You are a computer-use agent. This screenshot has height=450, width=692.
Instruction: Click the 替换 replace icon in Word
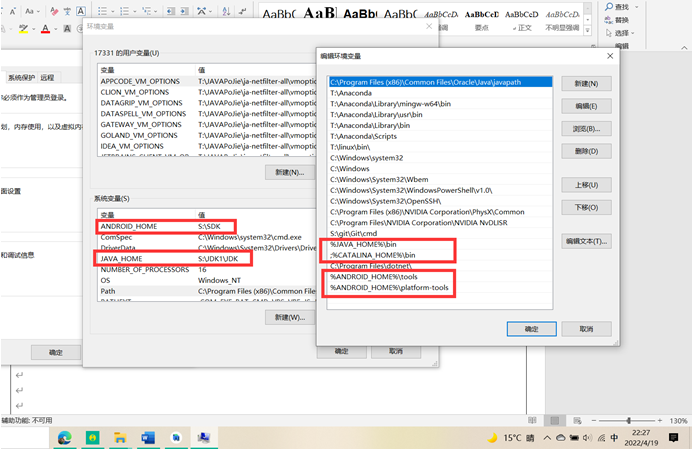click(x=609, y=20)
